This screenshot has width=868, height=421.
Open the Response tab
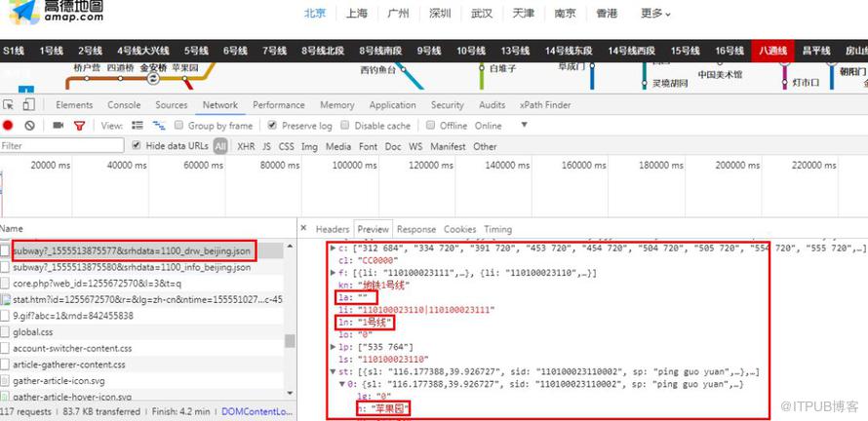coord(416,229)
